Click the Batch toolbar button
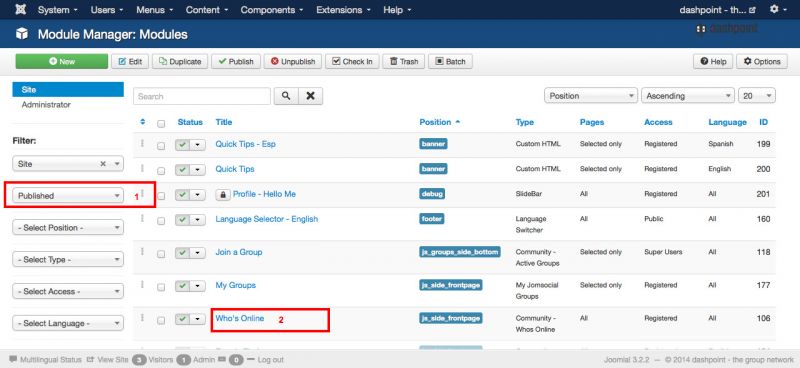The image size is (800, 368). tap(451, 61)
